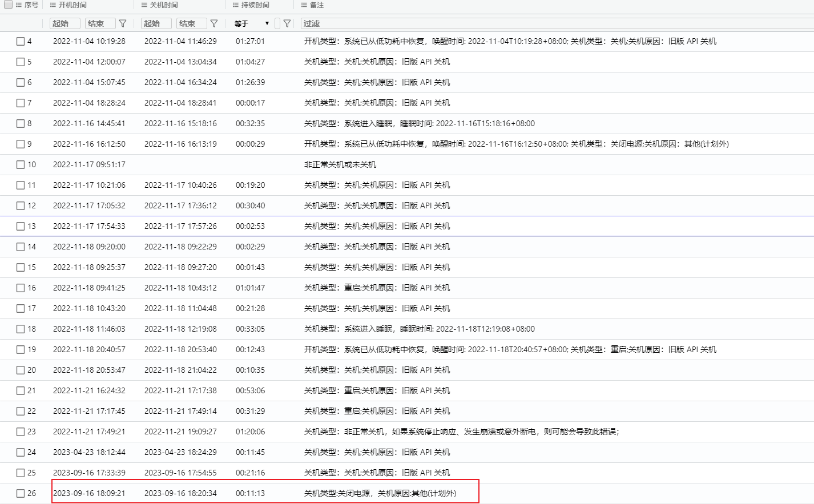Check the checkbox for row 19
This screenshot has height=504, width=814.
click(21, 349)
